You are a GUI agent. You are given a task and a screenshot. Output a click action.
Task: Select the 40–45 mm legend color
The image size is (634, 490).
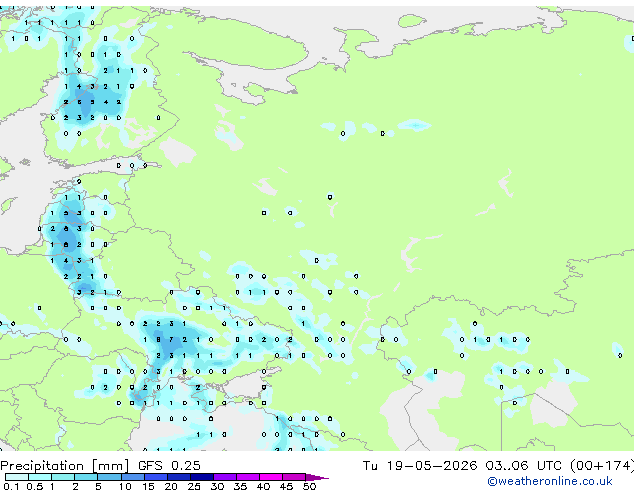coord(271,477)
